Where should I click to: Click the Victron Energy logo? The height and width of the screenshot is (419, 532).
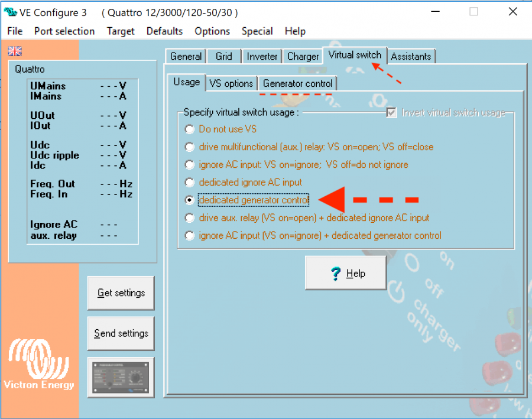pos(38,363)
